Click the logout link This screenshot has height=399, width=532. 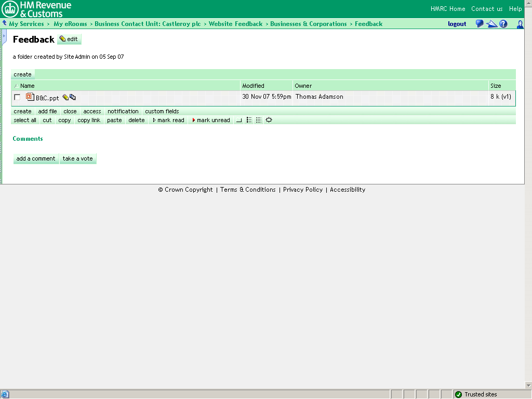[457, 24]
